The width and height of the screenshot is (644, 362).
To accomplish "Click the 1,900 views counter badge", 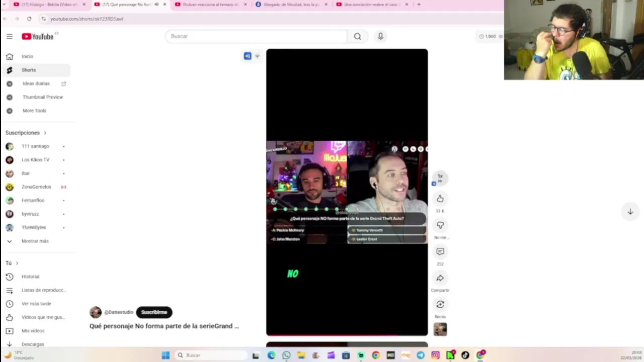I will [491, 36].
